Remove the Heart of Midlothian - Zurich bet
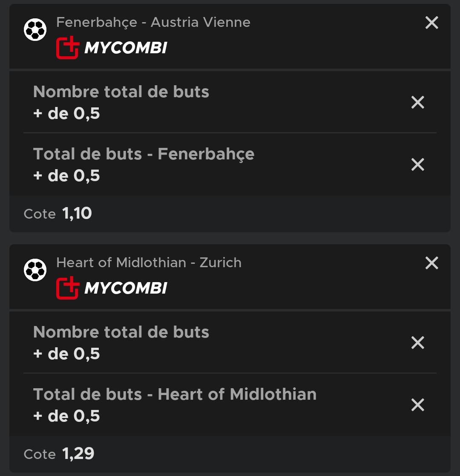The image size is (460, 476). coord(431,263)
